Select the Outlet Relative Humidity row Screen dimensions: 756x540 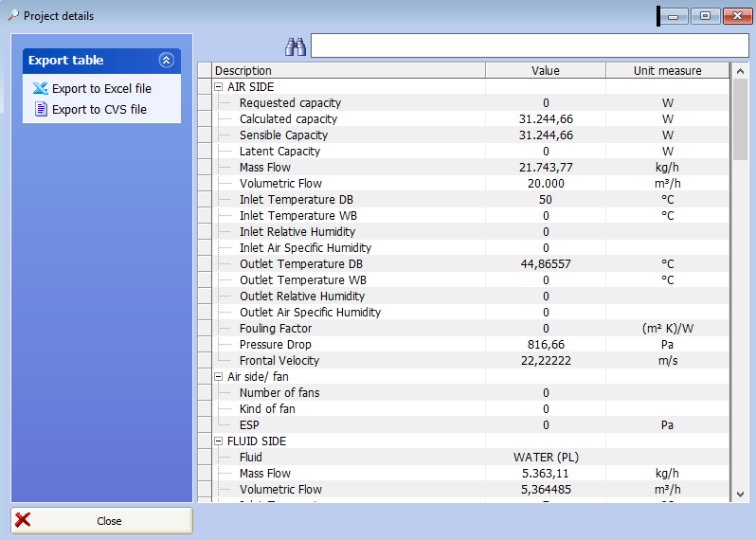[x=470, y=297]
